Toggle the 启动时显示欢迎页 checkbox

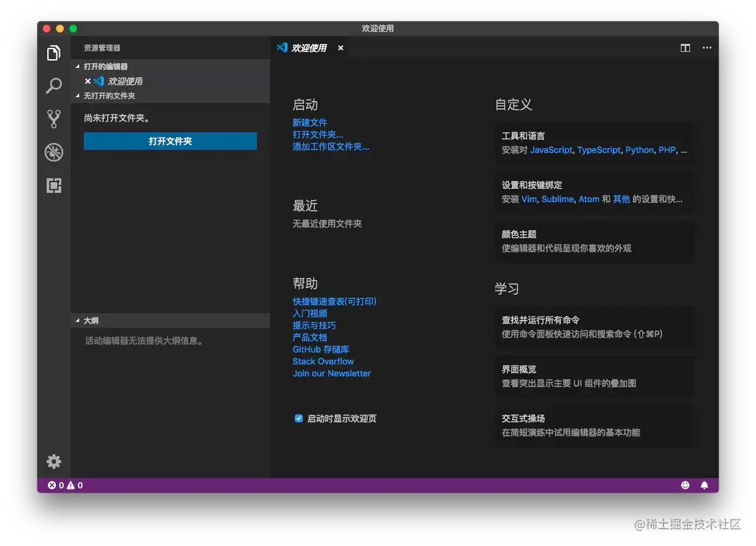[x=299, y=418]
